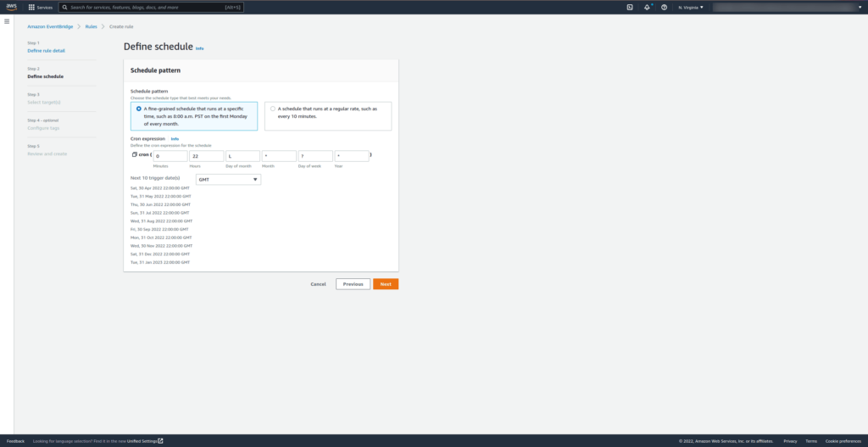Open the Services grid menu
The width and height of the screenshot is (868, 447).
(x=41, y=7)
